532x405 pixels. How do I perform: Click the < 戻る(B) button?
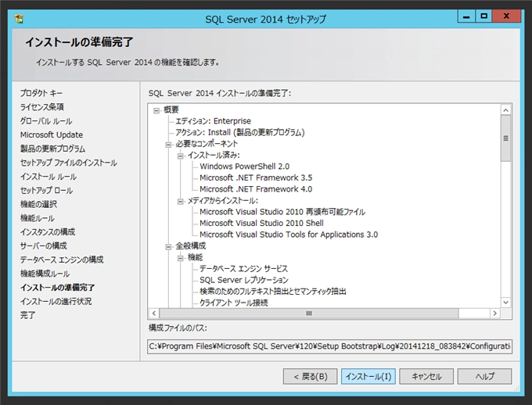click(x=310, y=377)
